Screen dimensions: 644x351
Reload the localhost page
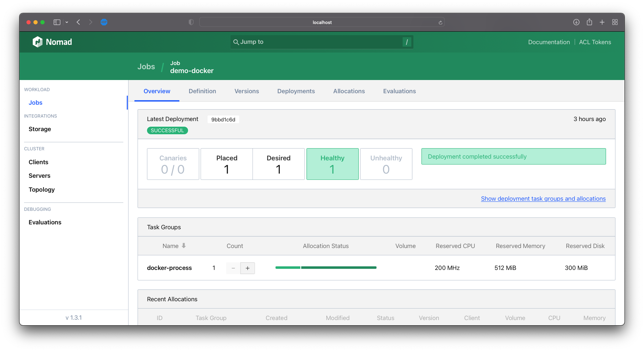coord(440,23)
